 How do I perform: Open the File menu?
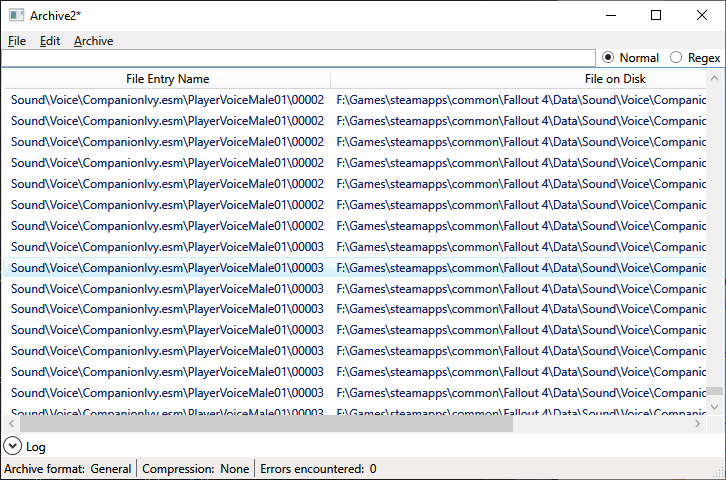click(17, 41)
